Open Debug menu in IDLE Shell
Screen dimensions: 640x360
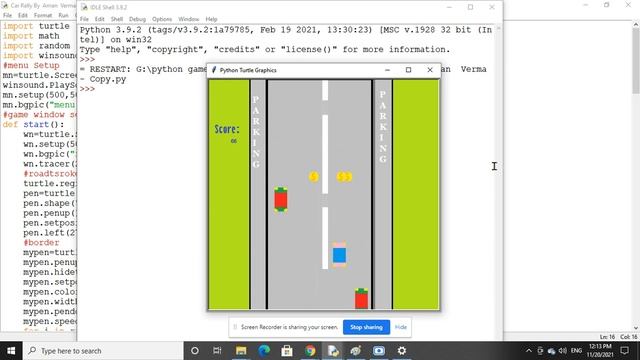click(x=137, y=19)
